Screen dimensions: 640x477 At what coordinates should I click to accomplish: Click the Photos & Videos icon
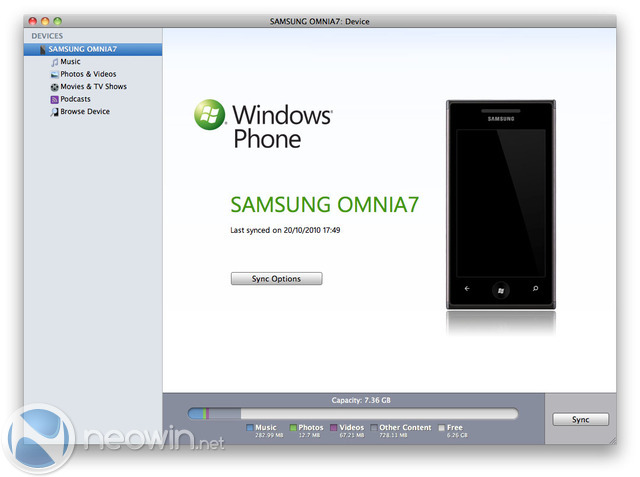pyautogui.click(x=54, y=74)
